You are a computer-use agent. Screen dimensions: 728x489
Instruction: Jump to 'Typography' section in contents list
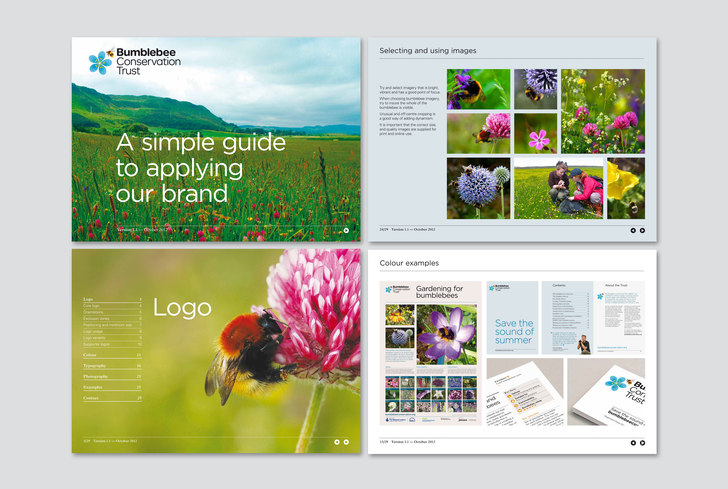coord(112,365)
